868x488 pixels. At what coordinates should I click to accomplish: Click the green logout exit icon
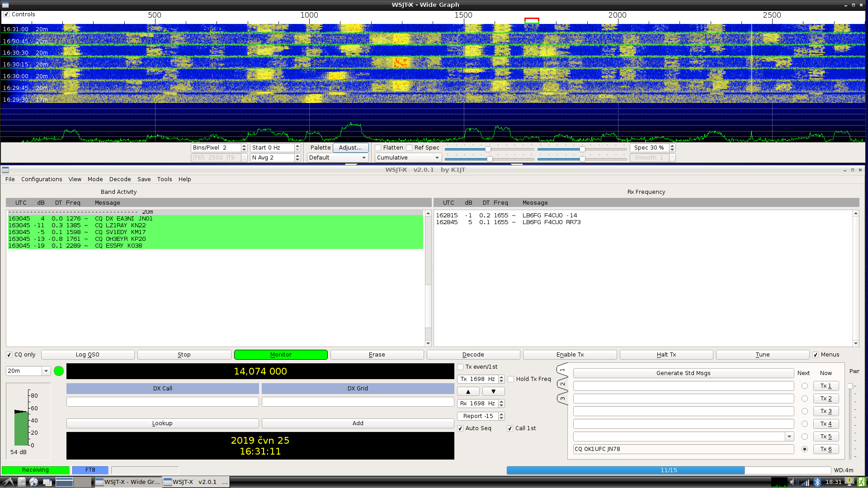pyautogui.click(x=861, y=482)
